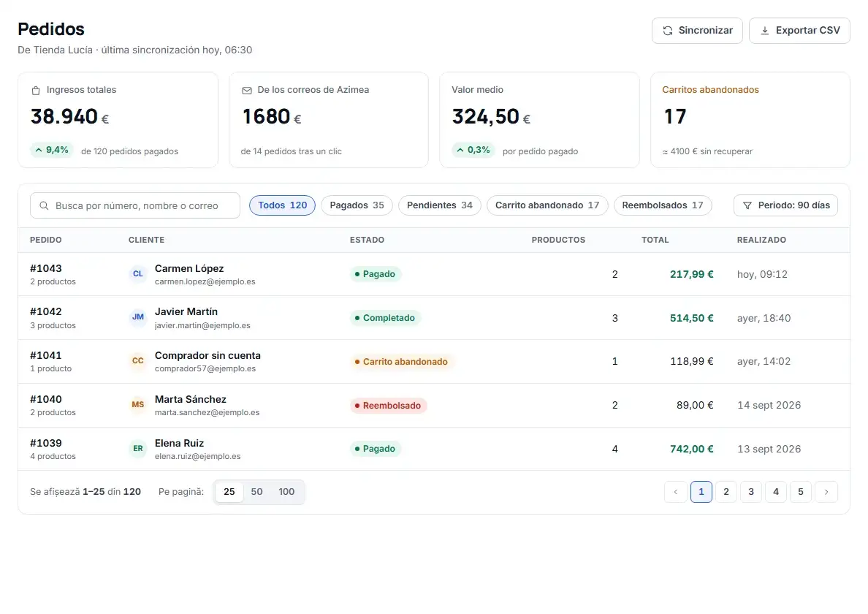The width and height of the screenshot is (868, 614).
Task: Click the Reembolsado status badge
Action: coord(388,405)
